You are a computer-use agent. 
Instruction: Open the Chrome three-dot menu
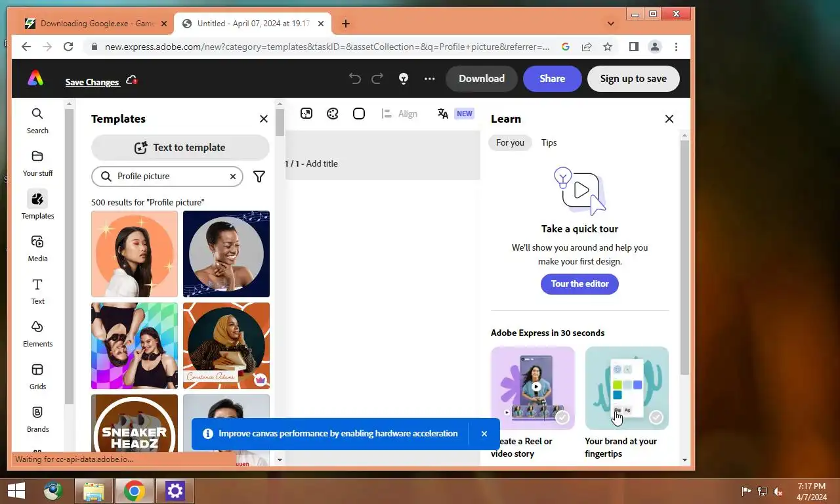(x=676, y=47)
